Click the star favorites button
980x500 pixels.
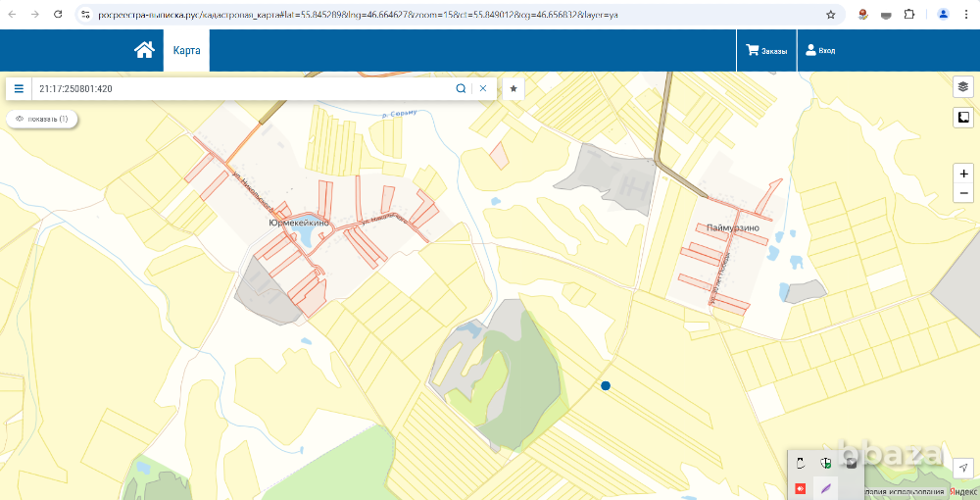(x=514, y=88)
